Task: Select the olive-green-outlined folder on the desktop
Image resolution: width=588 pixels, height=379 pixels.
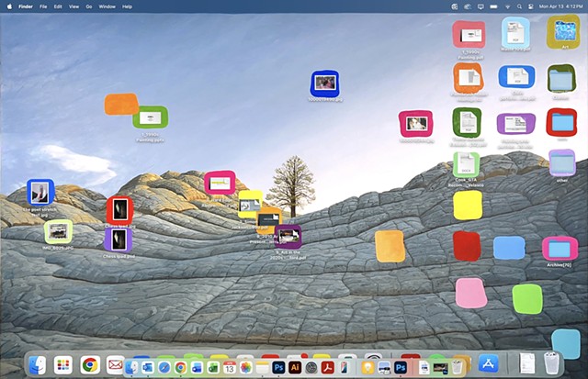Action: click(x=561, y=79)
